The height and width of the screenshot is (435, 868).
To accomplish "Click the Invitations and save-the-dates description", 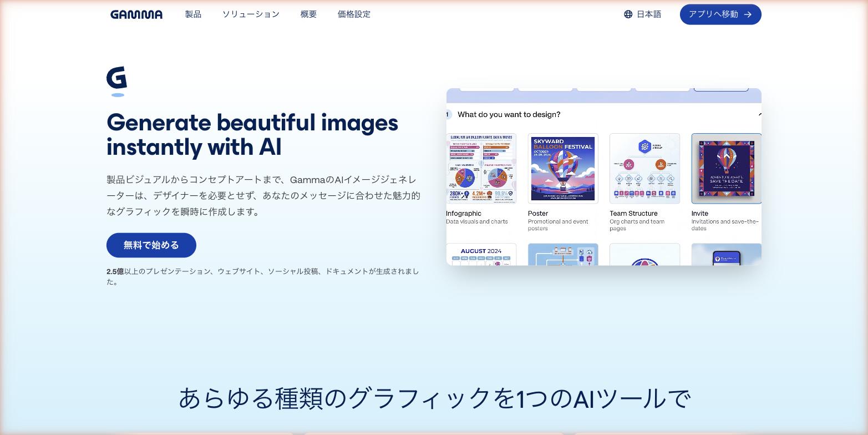I will pyautogui.click(x=725, y=225).
